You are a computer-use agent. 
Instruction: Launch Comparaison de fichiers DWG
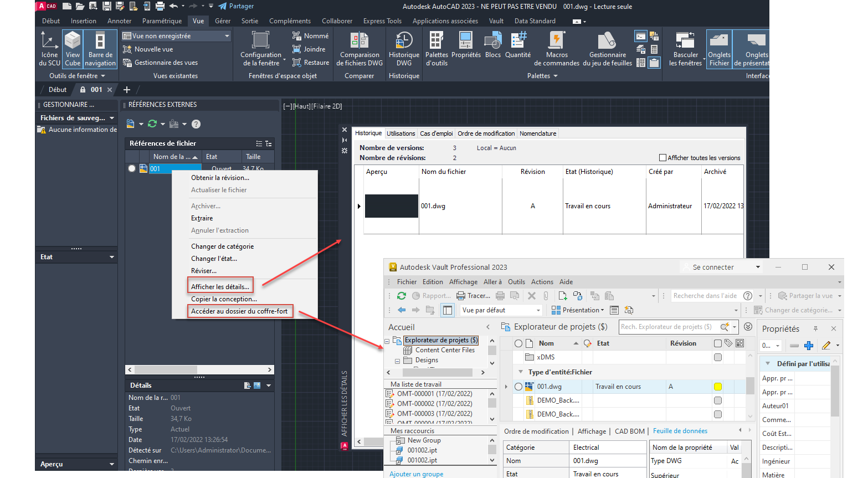click(359, 49)
